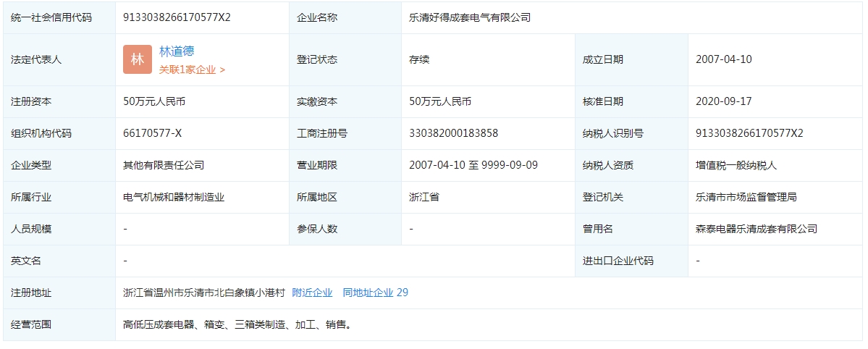Click region value 浙江省
The height and width of the screenshot is (349, 868).
click(x=424, y=197)
